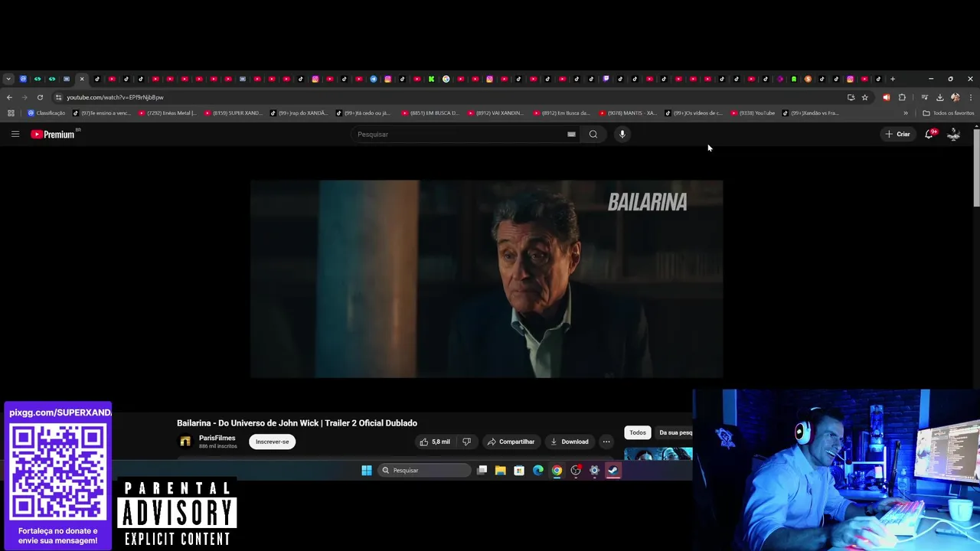Image resolution: width=980 pixels, height=551 pixels.
Task: Reload the current page
Action: (40, 97)
